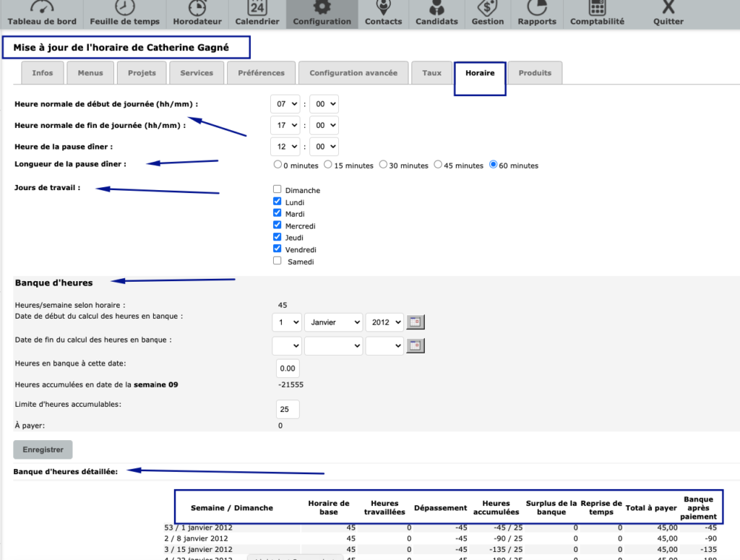This screenshot has height=560, width=740.
Task: Go to the Calendrier calendar icon
Action: click(x=257, y=7)
